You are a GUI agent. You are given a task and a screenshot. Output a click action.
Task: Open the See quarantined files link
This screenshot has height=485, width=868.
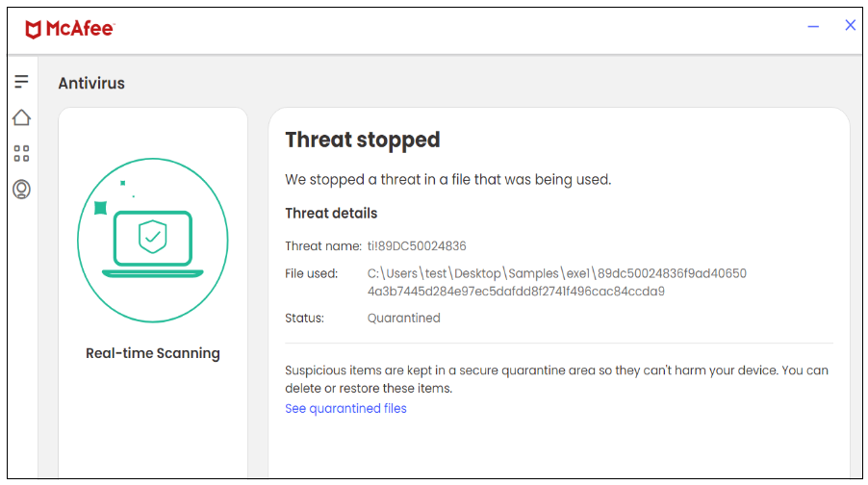[345, 408]
